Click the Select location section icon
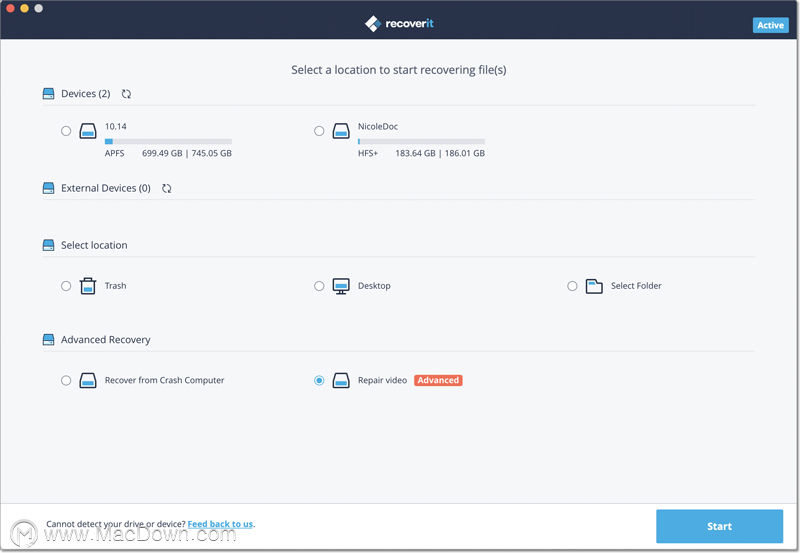 coord(48,245)
